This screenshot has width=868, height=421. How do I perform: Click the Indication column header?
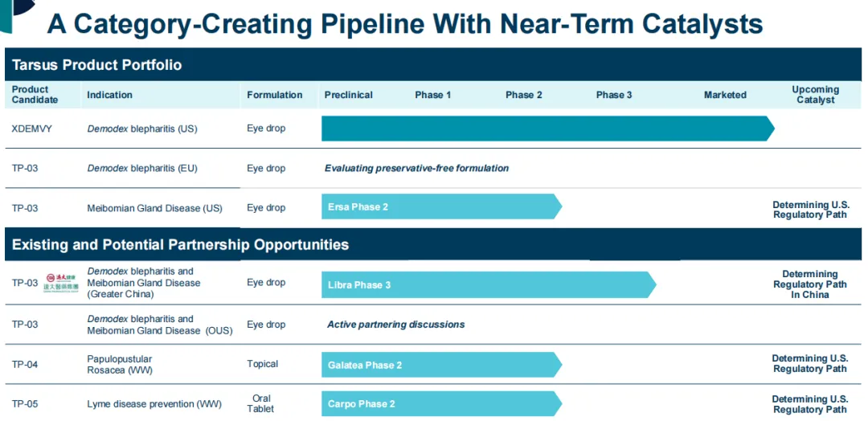(109, 95)
